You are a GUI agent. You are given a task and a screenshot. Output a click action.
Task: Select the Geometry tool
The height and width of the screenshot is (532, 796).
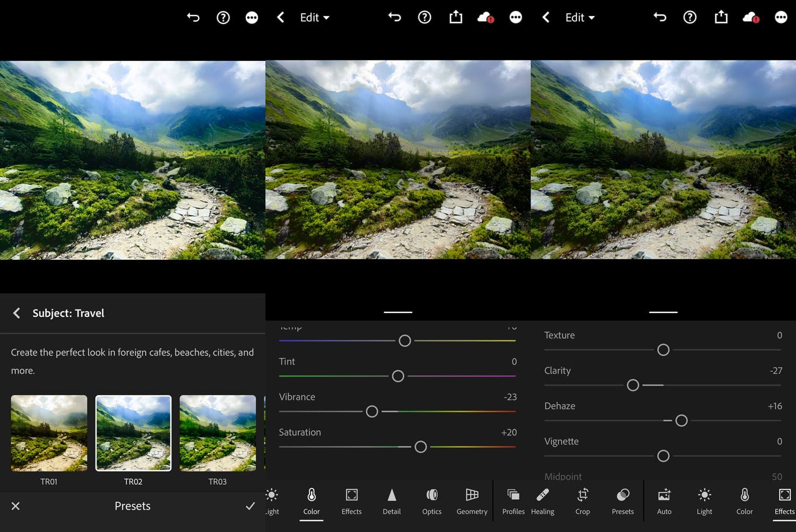[472, 501]
